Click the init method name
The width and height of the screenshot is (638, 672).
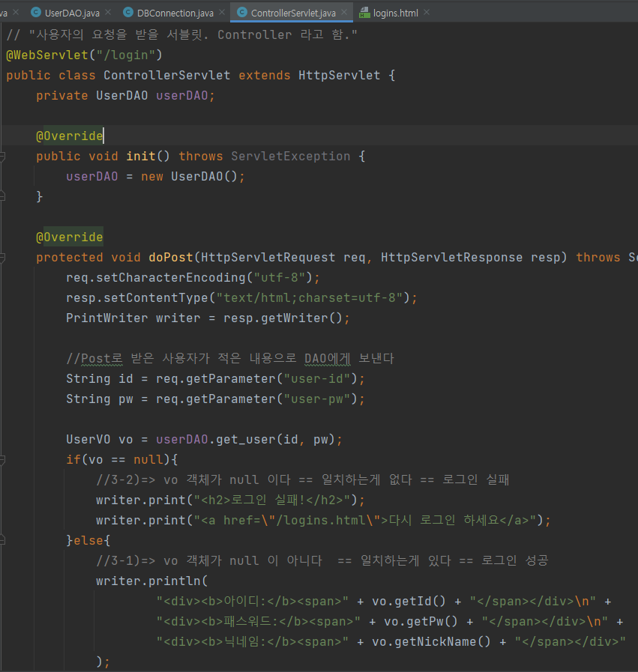tap(141, 156)
